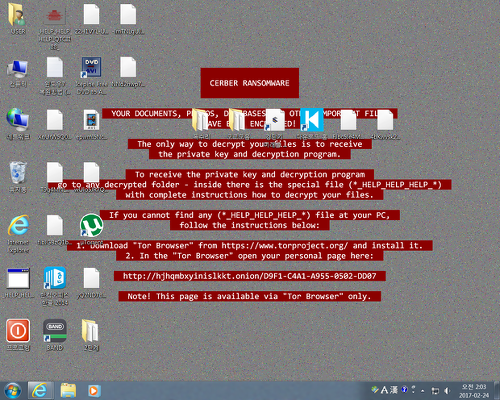Toggle the IME 'A' input mode indicator
The width and height of the screenshot is (500, 400).
coord(384,390)
